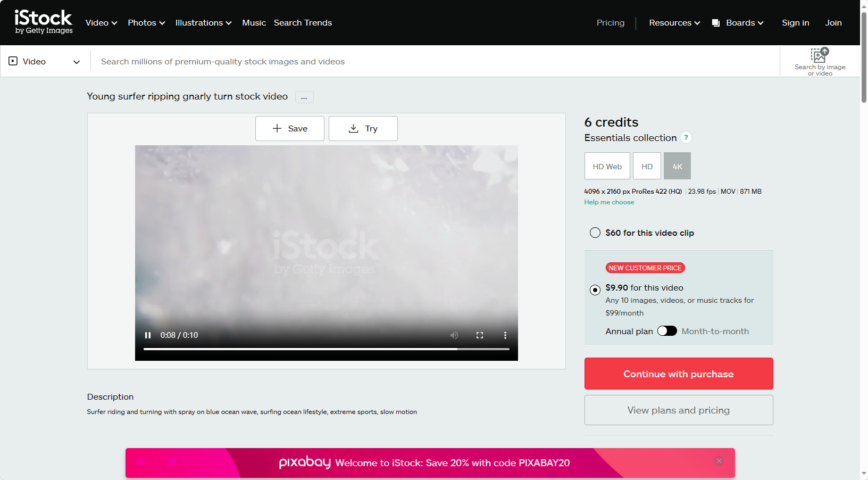This screenshot has height=480, width=868.
Task: Enter fullscreen video mode
Action: coord(480,335)
